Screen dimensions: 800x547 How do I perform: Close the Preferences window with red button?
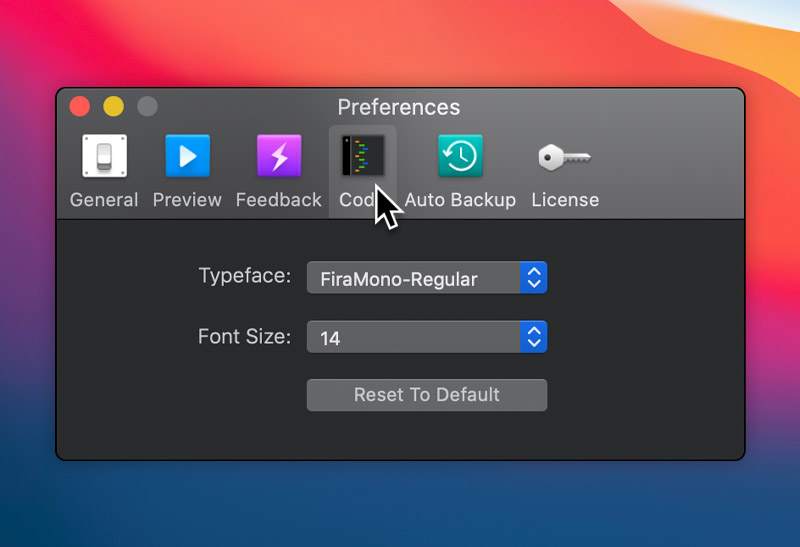[x=80, y=106]
